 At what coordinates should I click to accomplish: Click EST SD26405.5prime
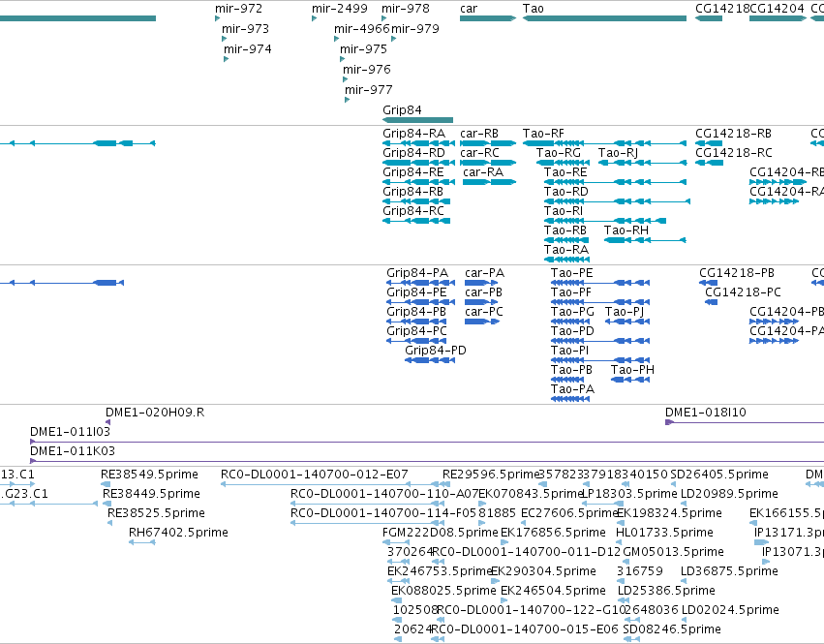(x=673, y=484)
